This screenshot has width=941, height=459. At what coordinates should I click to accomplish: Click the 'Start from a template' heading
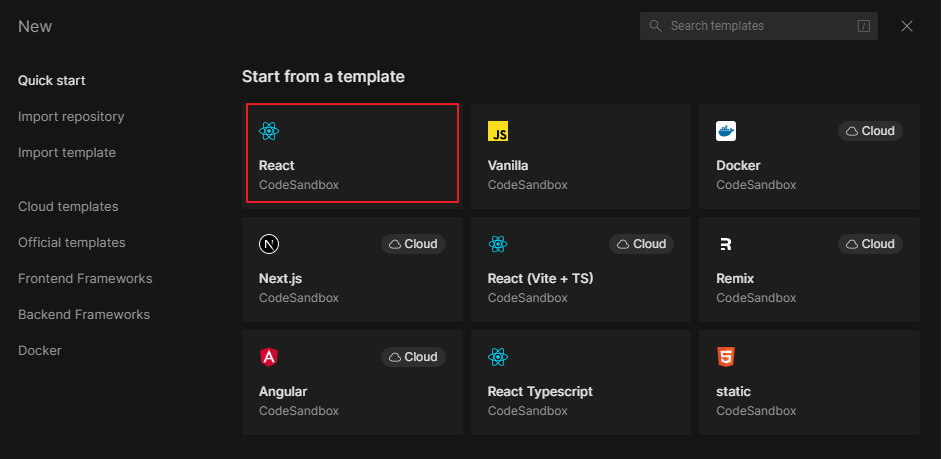tap(323, 77)
